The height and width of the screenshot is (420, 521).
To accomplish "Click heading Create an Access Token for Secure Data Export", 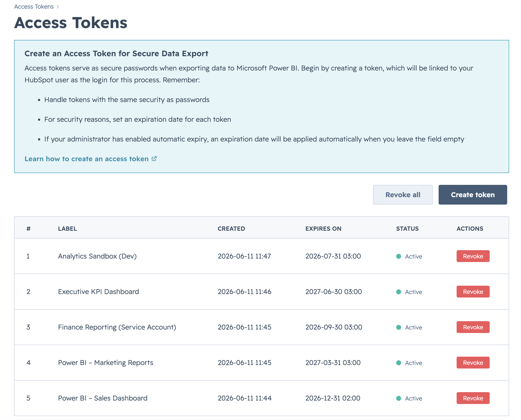I will coord(116,53).
